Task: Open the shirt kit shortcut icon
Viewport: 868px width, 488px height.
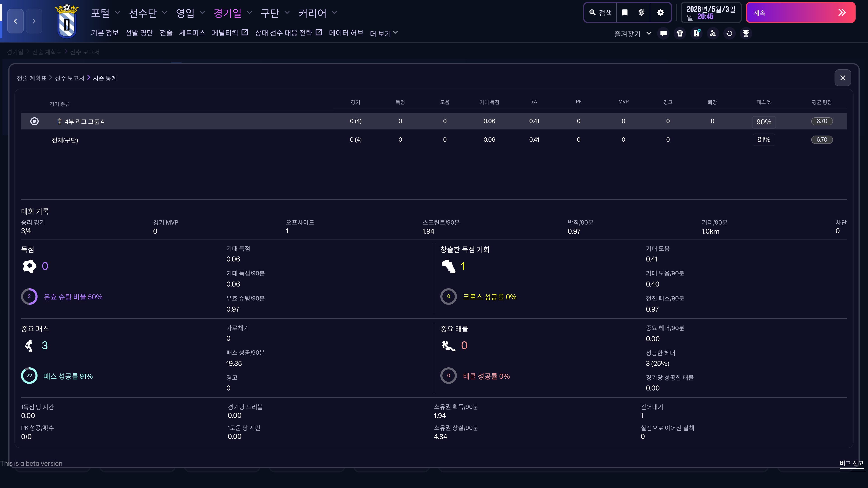Action: point(680,33)
